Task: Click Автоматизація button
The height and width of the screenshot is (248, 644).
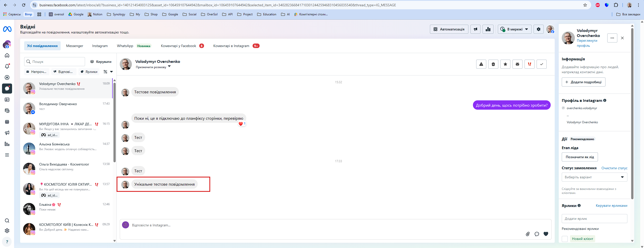Action: click(449, 29)
